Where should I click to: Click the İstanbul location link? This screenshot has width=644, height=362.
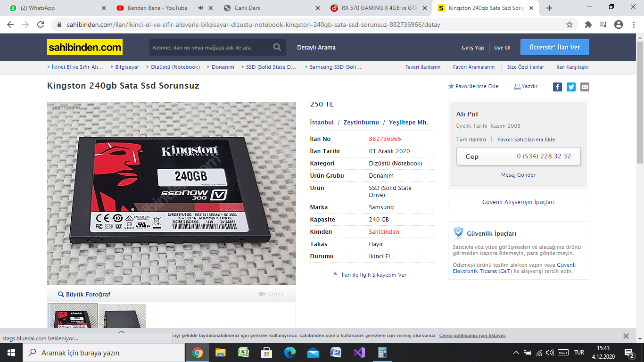(x=322, y=122)
